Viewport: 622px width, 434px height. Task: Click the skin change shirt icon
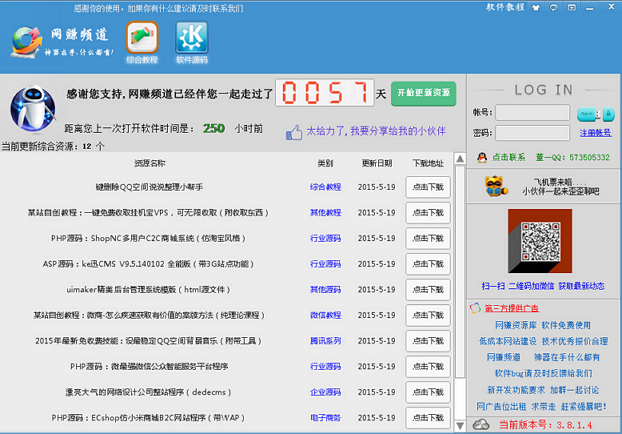pyautogui.click(x=536, y=8)
